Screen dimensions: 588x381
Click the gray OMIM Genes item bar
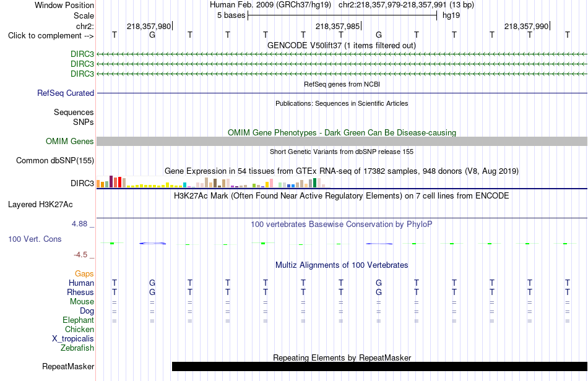click(x=342, y=141)
